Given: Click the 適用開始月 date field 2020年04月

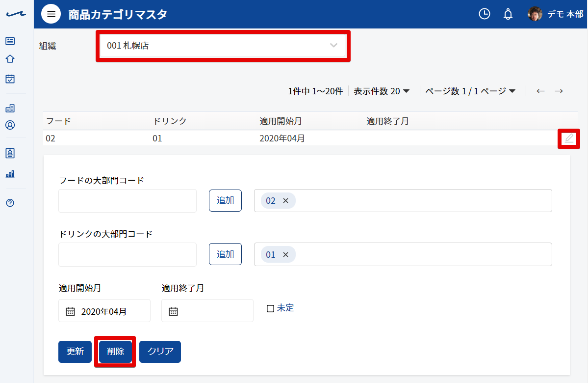Looking at the screenshot, I should pyautogui.click(x=104, y=310).
